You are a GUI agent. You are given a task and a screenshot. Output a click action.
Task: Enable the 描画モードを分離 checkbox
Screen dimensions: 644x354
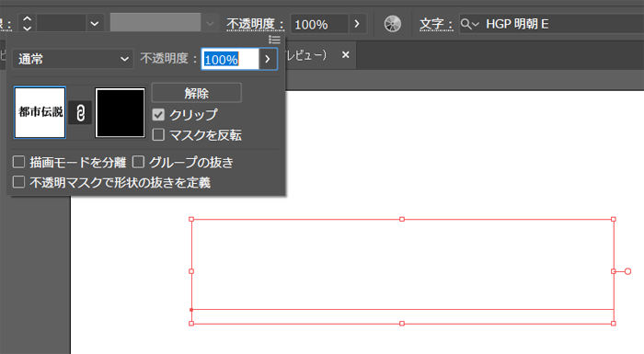[x=19, y=162]
